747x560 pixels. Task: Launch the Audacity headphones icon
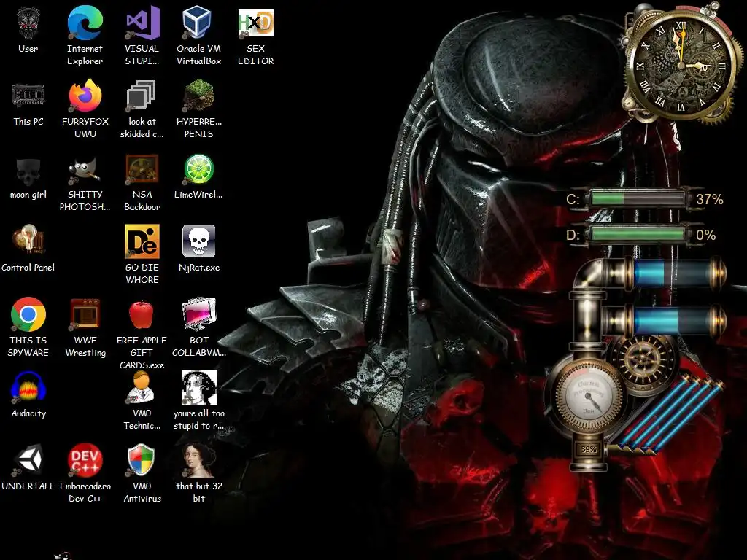[x=28, y=386]
